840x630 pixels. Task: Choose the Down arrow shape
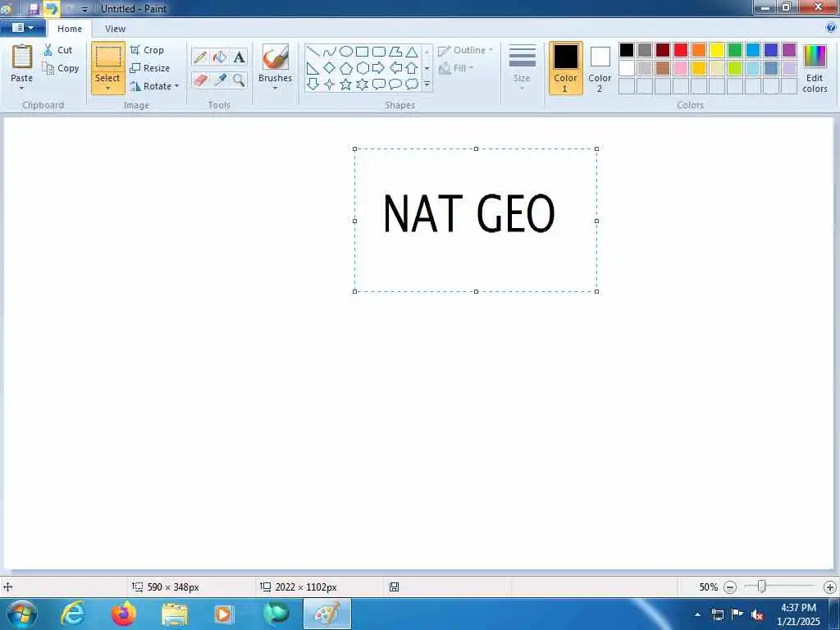click(x=313, y=84)
